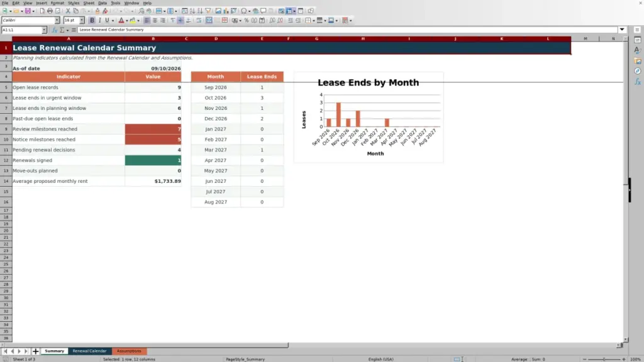Image resolution: width=644 pixels, height=362 pixels.
Task: Click the Center Horizontally icon
Action: coord(155,20)
